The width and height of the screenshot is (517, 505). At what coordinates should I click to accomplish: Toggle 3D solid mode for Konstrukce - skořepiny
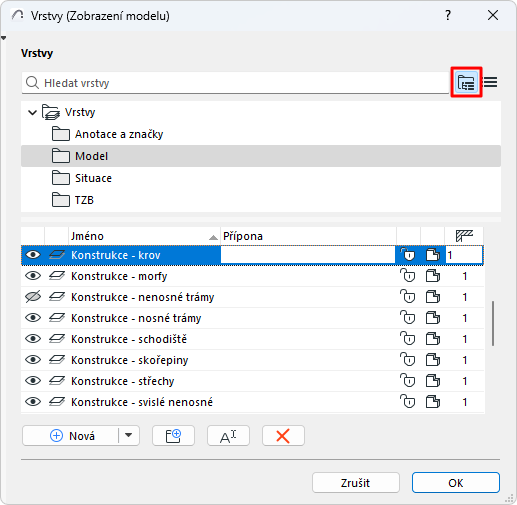point(433,360)
